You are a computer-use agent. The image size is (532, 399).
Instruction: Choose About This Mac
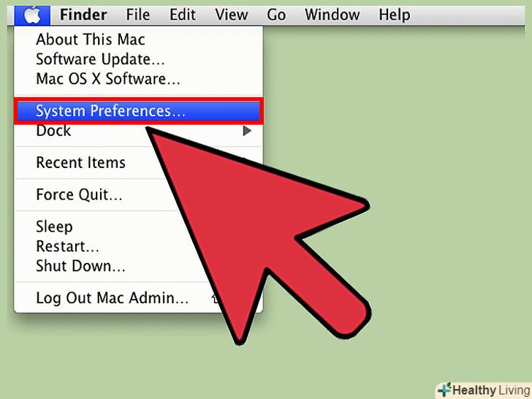coord(91,39)
